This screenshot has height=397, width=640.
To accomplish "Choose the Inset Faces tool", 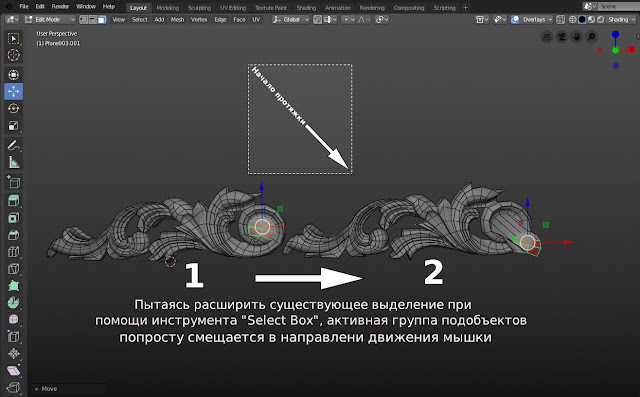I will tap(13, 217).
